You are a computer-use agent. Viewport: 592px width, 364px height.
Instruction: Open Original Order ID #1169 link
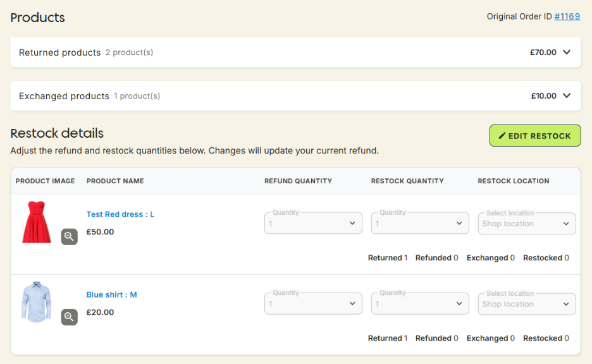pos(567,16)
